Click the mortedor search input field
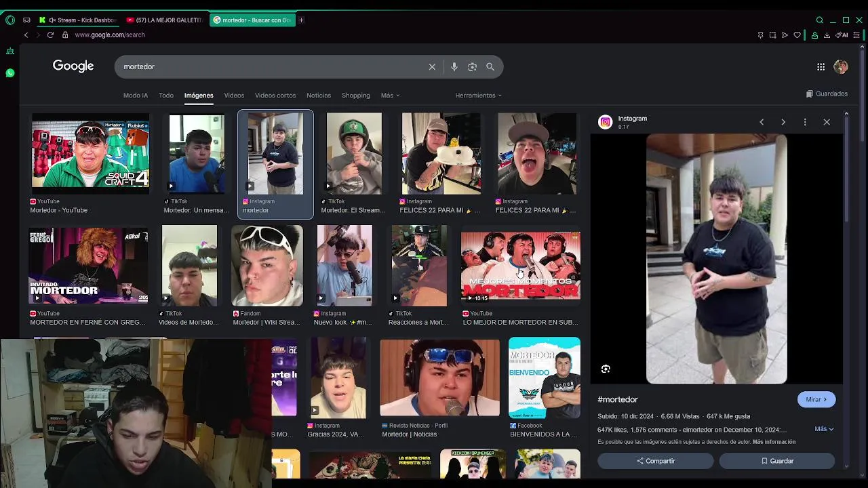This screenshot has height=488, width=868. coord(271,66)
